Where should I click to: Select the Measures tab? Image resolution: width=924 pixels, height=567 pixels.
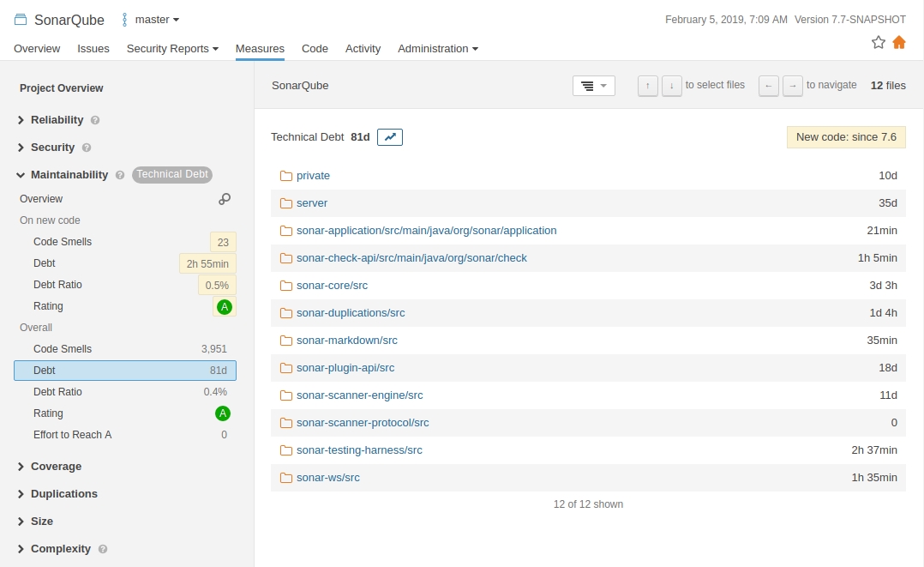click(x=260, y=48)
